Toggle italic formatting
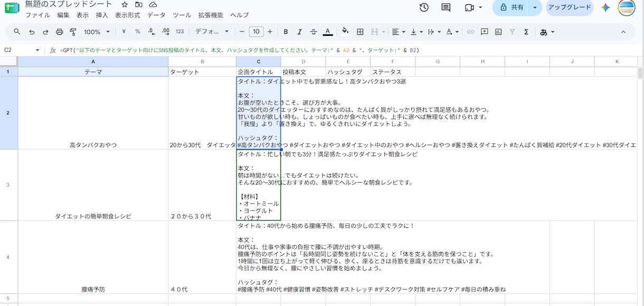Screen dimensions: 644x306 tap(300, 32)
